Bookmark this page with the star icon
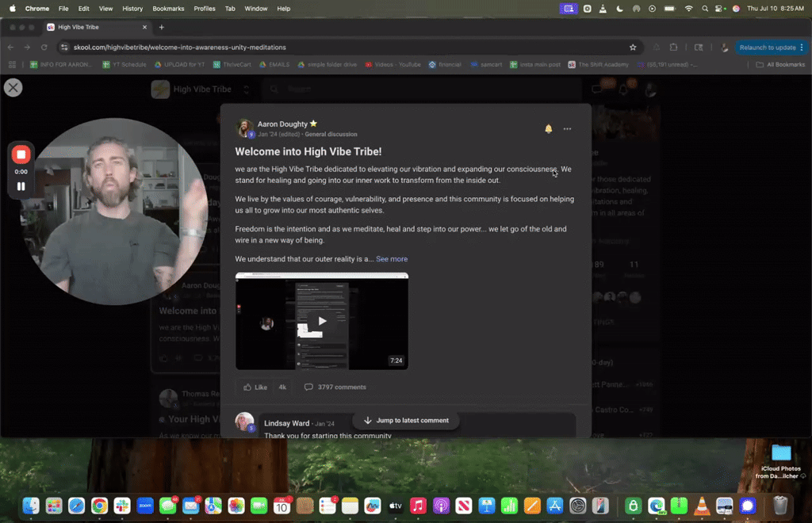Image resolution: width=812 pixels, height=523 pixels. pyautogui.click(x=633, y=47)
